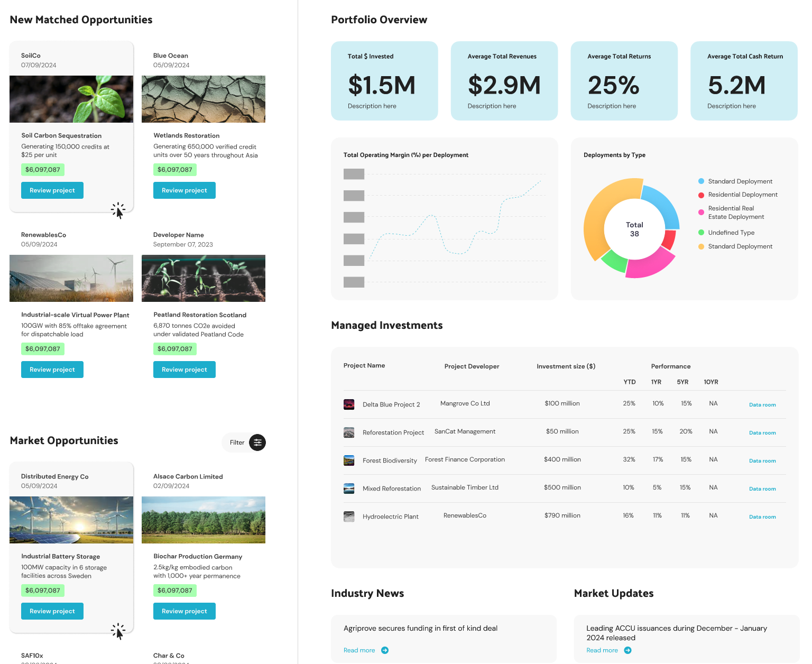Open Blue Ocean cracked earth image

click(204, 99)
